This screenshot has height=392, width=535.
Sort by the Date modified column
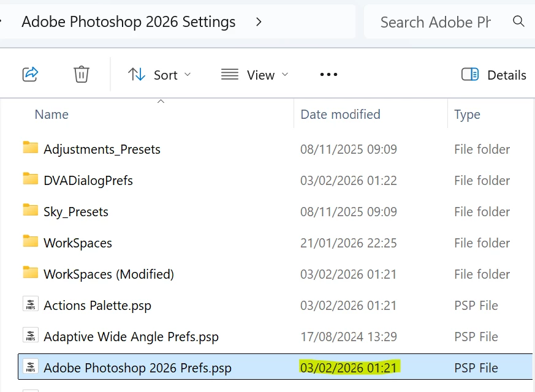[340, 115]
